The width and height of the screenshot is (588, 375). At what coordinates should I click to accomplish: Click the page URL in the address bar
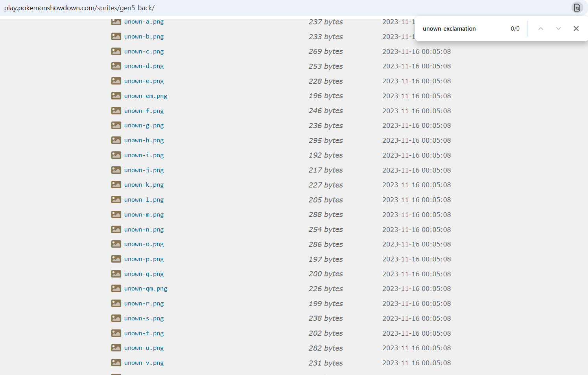coord(79,8)
